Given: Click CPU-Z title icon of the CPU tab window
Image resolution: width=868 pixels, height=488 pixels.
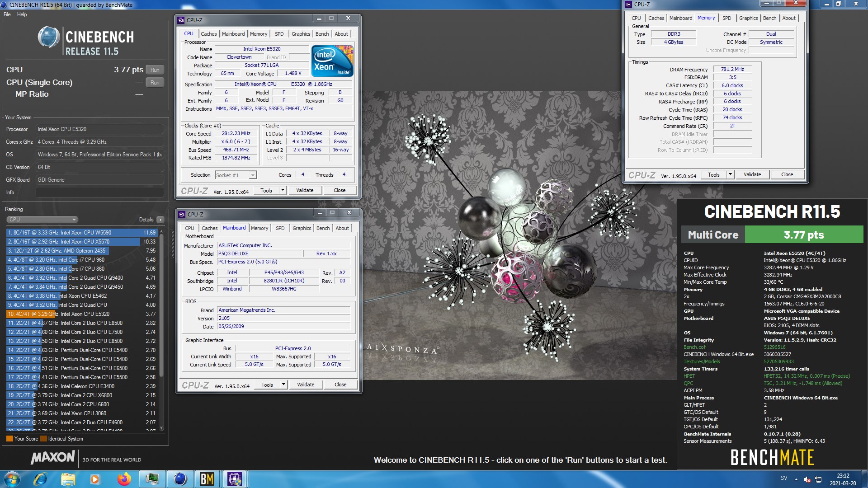Looking at the screenshot, I should click(181, 20).
